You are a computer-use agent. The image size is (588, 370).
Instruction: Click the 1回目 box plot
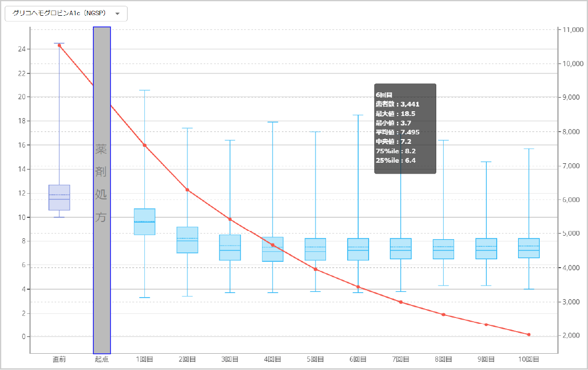pos(145,222)
